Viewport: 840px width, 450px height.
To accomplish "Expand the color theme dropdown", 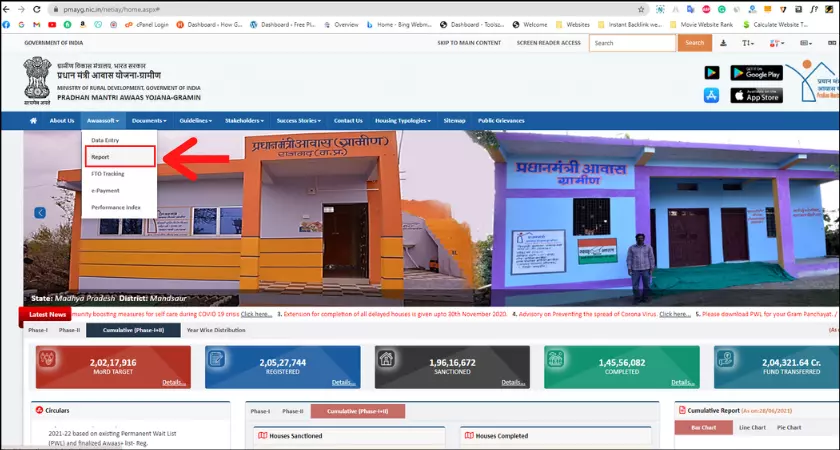I will click(777, 43).
